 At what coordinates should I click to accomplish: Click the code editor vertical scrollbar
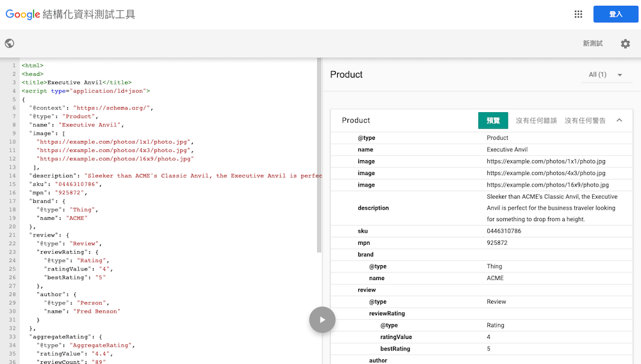click(319, 155)
